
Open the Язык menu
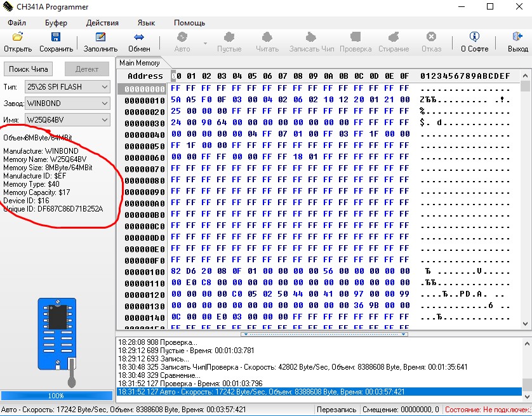point(146,23)
